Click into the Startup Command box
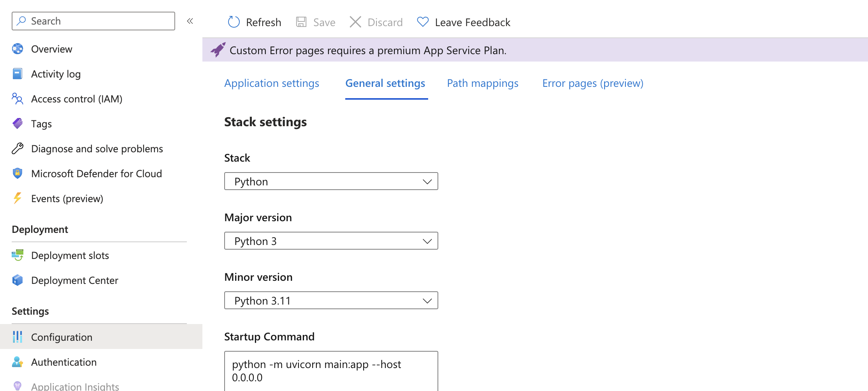The height and width of the screenshot is (391, 868). coord(331,371)
